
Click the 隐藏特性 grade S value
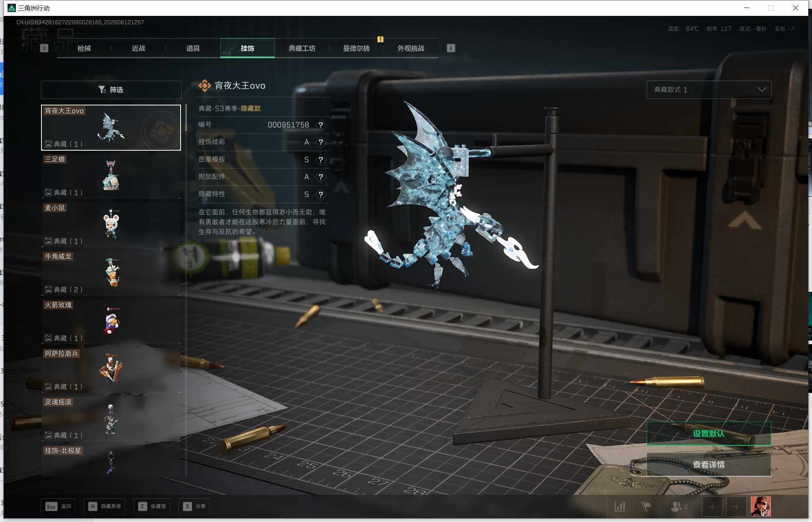(x=306, y=195)
